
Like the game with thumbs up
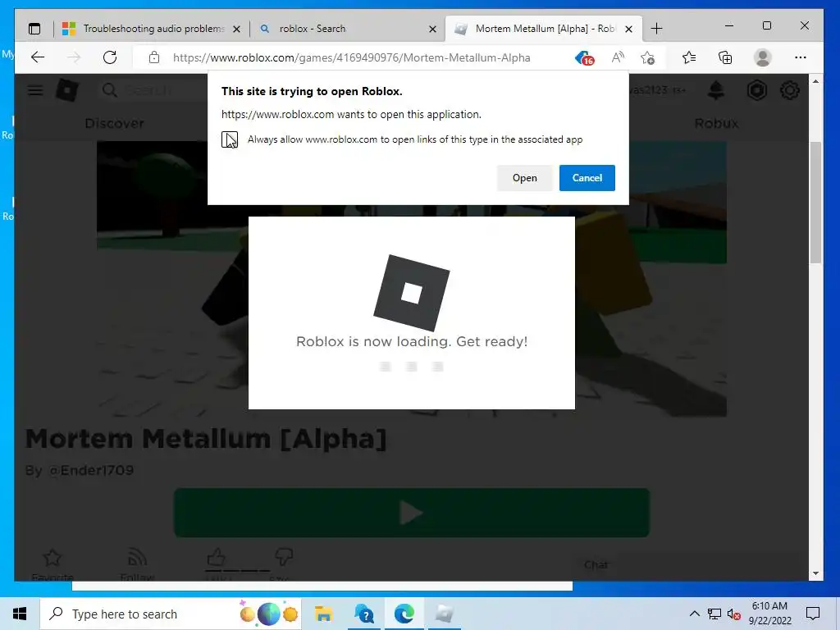(x=216, y=557)
